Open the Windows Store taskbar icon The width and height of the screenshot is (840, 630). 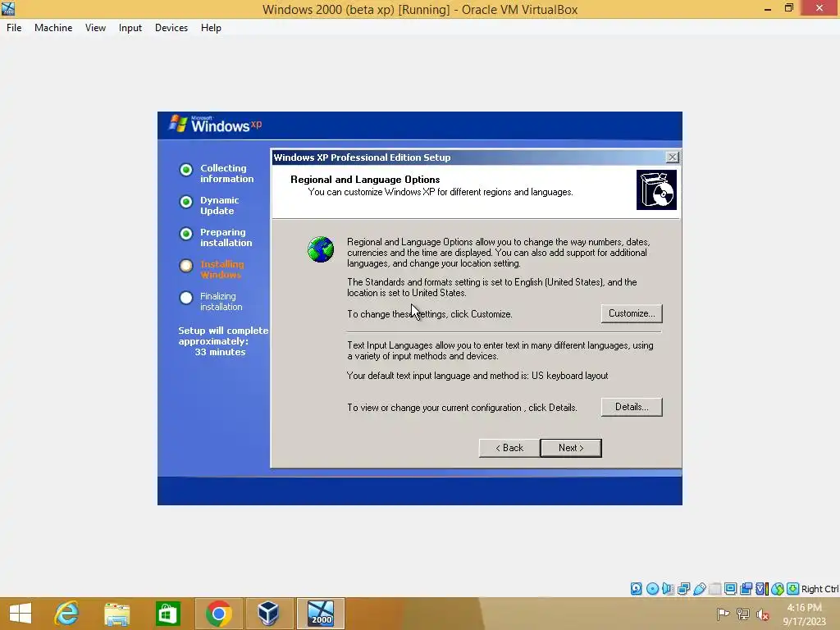[x=167, y=614]
